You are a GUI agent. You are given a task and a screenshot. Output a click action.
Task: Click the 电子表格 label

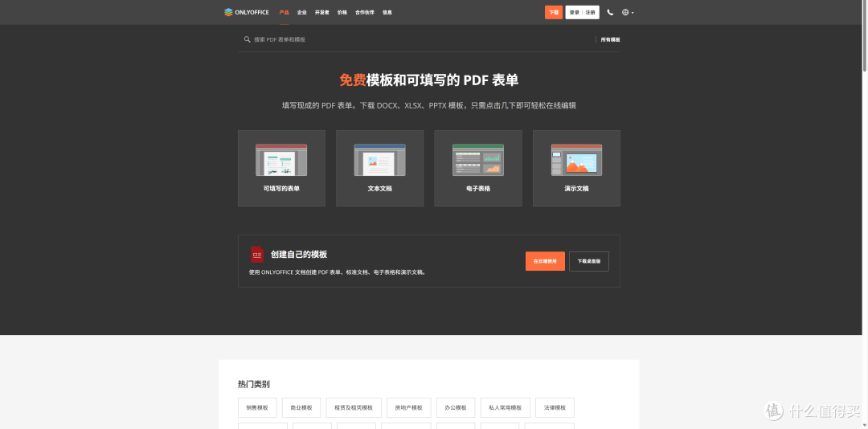[477, 188]
